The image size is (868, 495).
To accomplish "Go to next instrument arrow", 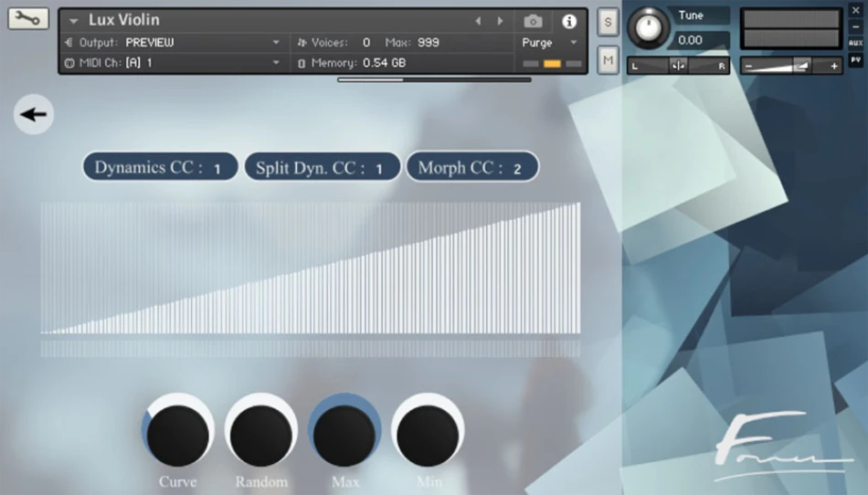I will click(x=500, y=21).
